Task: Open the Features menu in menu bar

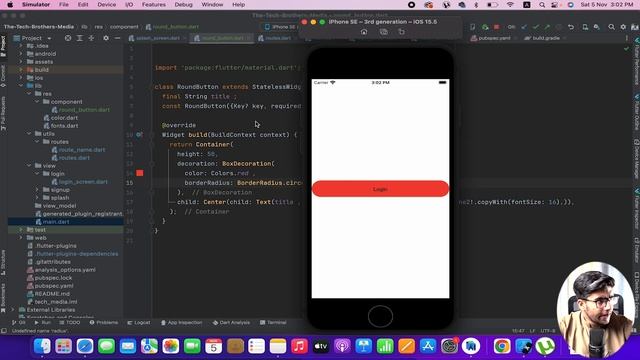Action: pyautogui.click(x=153, y=5)
